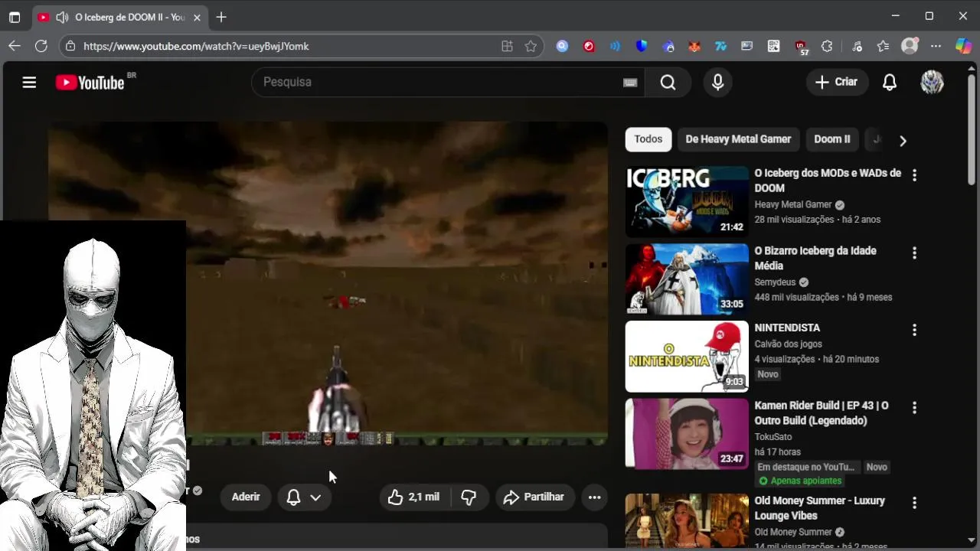Open the notifications bell in header
The height and width of the screenshot is (551, 980).
click(889, 82)
